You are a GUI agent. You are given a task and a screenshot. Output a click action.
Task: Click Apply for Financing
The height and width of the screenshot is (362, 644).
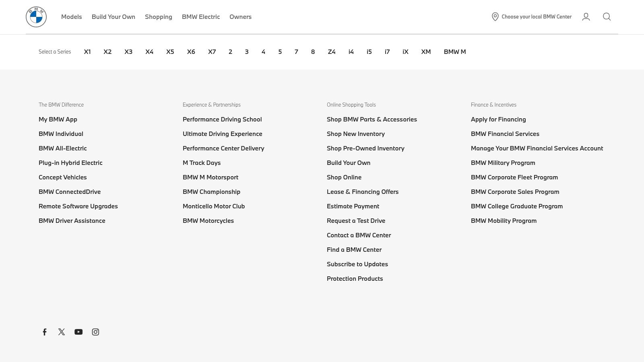(x=498, y=119)
